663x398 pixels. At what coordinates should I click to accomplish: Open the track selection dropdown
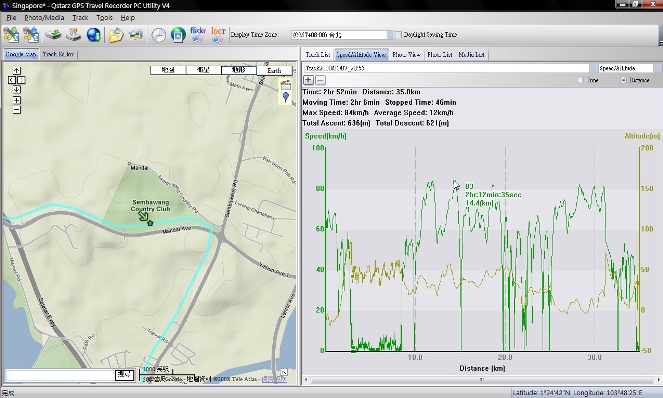(593, 68)
